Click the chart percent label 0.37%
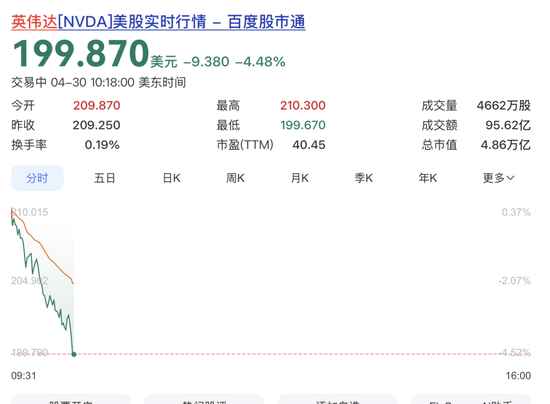 (x=516, y=212)
